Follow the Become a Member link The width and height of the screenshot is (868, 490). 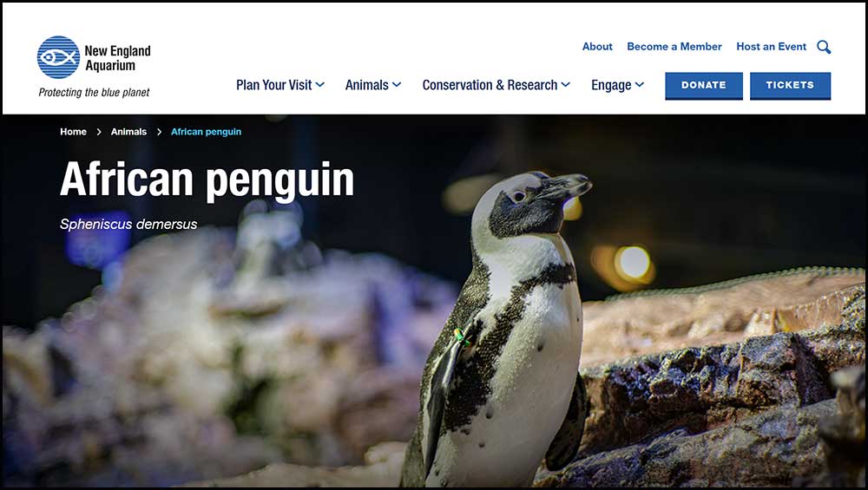tap(674, 47)
